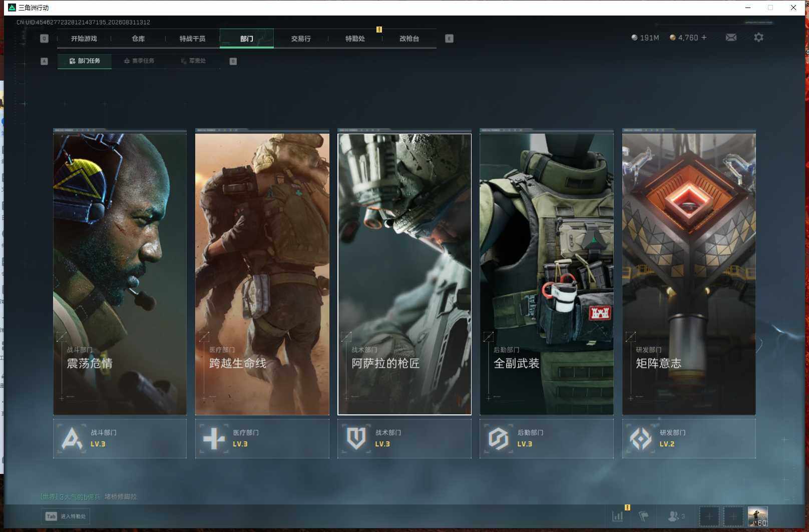Screen dimensions: 809x532
Task: Open the 矩阵意志 research department card
Action: [x=689, y=274]
